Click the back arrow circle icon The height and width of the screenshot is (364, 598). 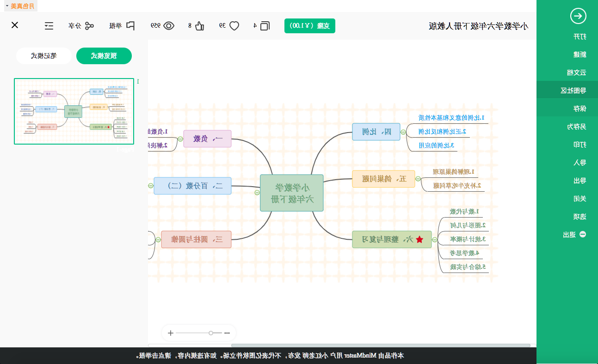click(x=578, y=16)
